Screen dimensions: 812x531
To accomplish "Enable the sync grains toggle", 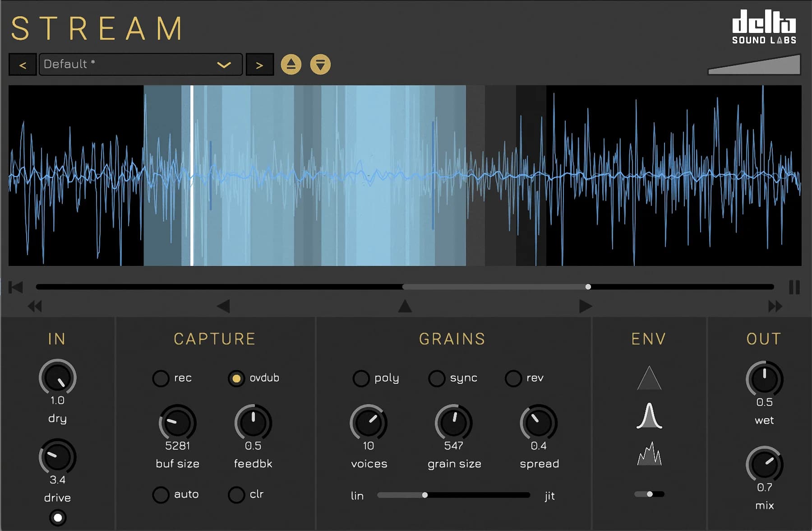I will (436, 378).
